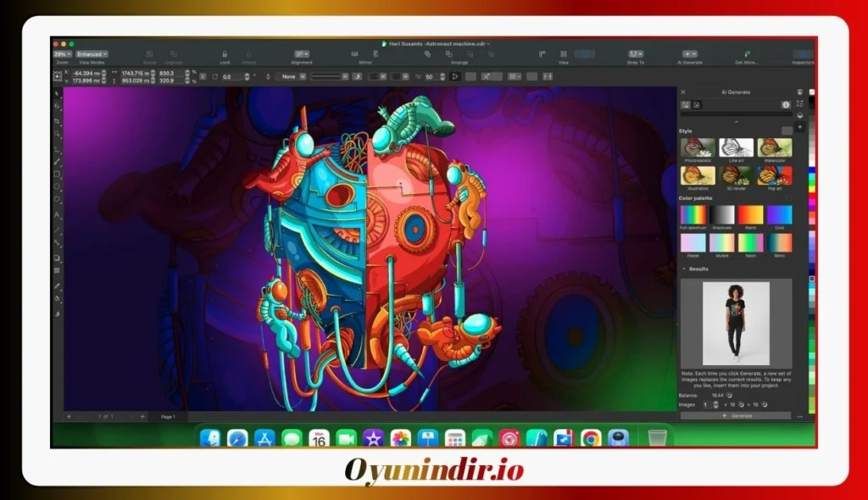868x500 pixels.
Task: Open Google Chrome from the Dock
Action: 591,438
